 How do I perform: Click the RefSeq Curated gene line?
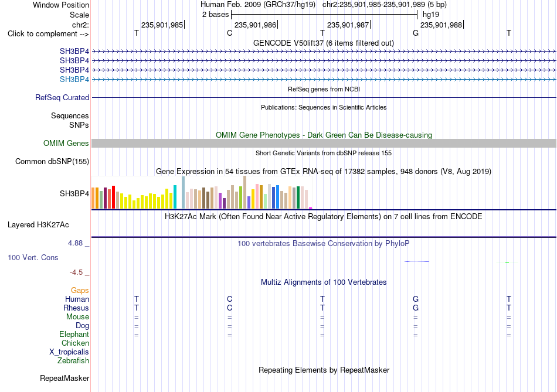[324, 97]
